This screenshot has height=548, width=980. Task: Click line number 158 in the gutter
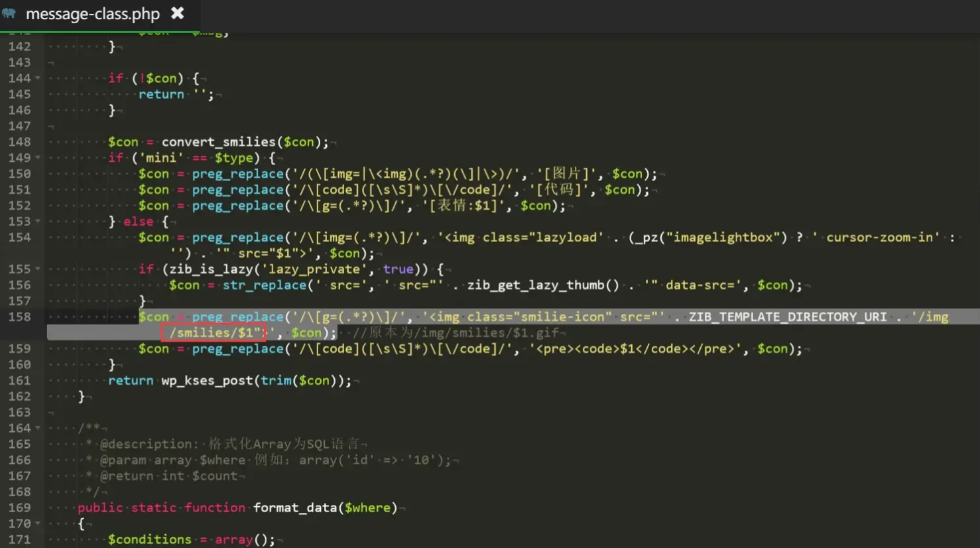19,317
